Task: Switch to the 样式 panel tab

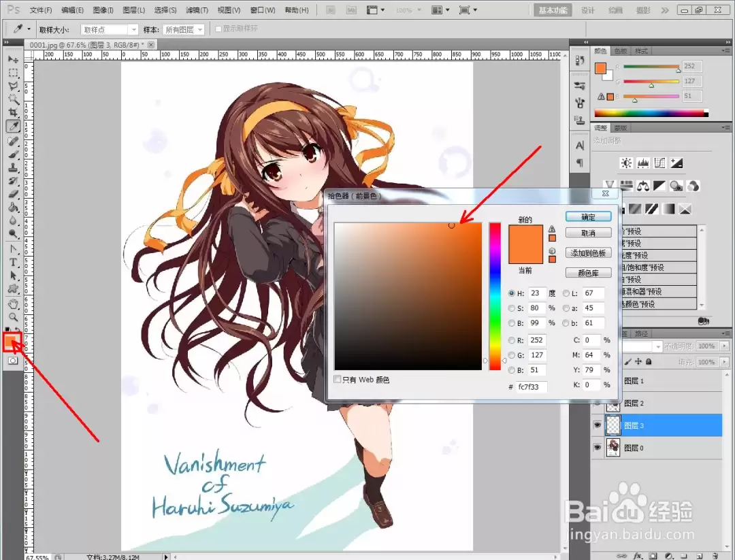Action: coord(641,50)
